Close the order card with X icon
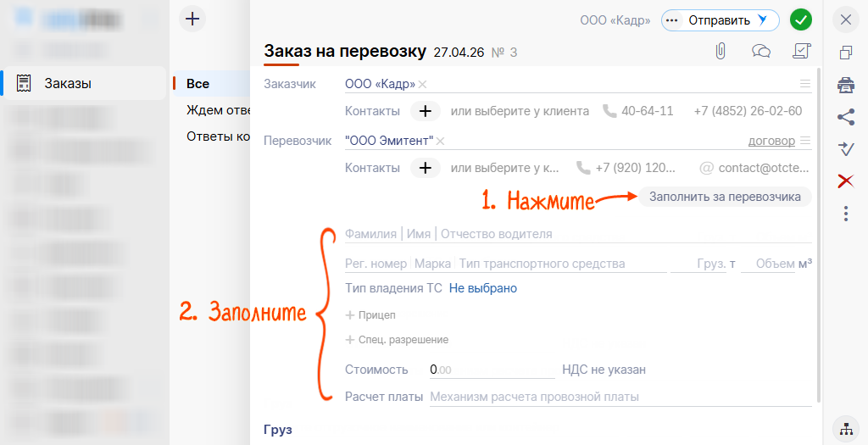The height and width of the screenshot is (445, 868). tap(846, 20)
